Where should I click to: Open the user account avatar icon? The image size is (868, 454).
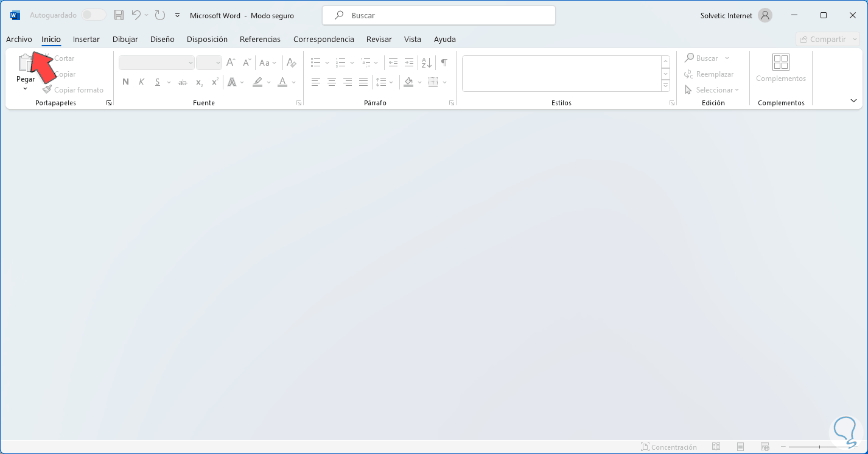pyautogui.click(x=765, y=15)
